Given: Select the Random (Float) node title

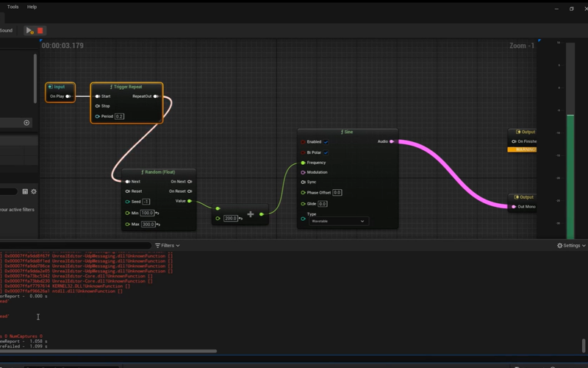Looking at the screenshot, I should coord(158,172).
